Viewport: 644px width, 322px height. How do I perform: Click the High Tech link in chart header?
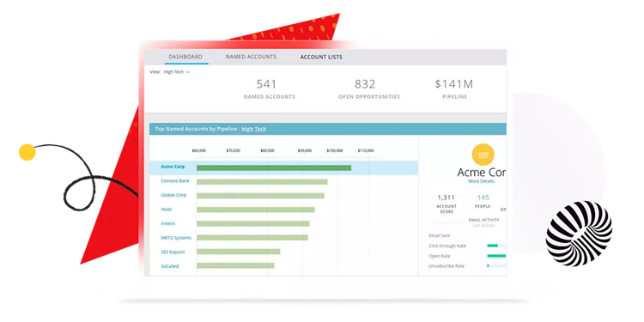point(254,129)
